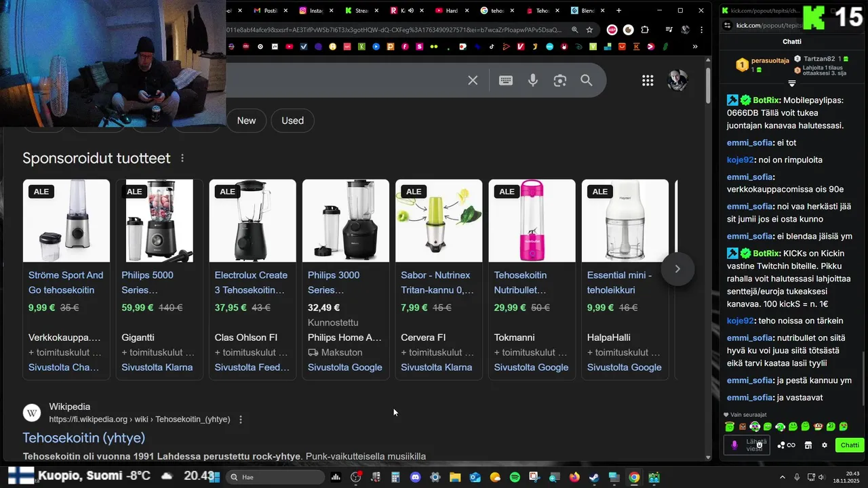
Task: Open Chrome media controls
Action: 669,30
